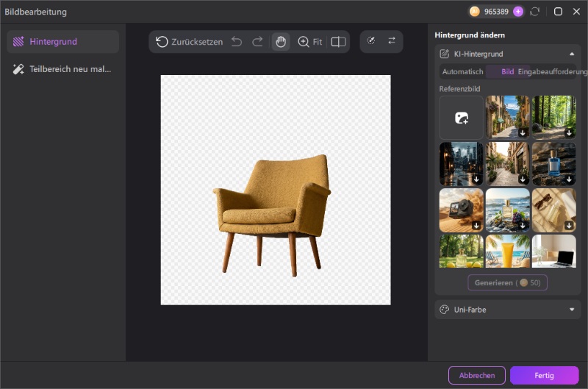Open Teilbereich neu malen tool

click(62, 69)
